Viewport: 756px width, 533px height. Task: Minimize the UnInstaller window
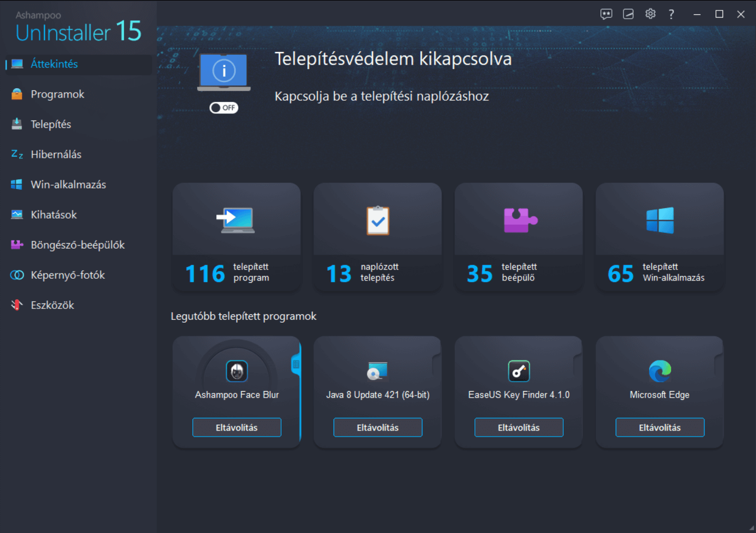tap(697, 14)
